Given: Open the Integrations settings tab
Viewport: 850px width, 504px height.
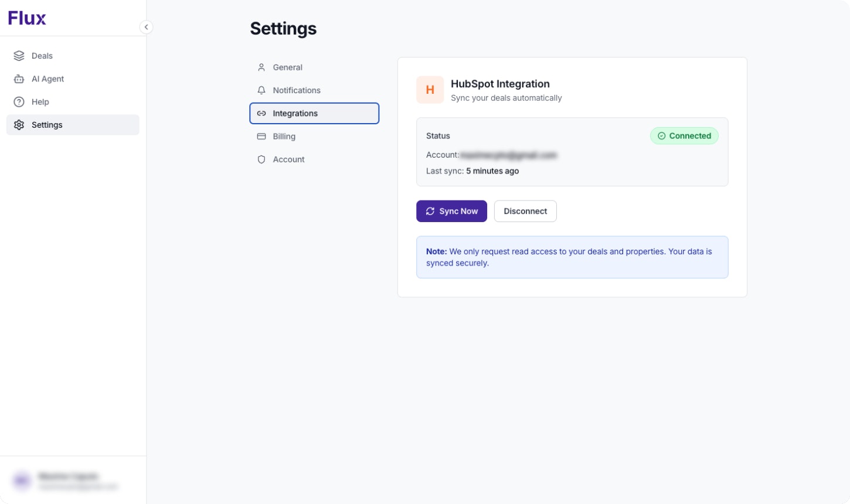Looking at the screenshot, I should [314, 113].
